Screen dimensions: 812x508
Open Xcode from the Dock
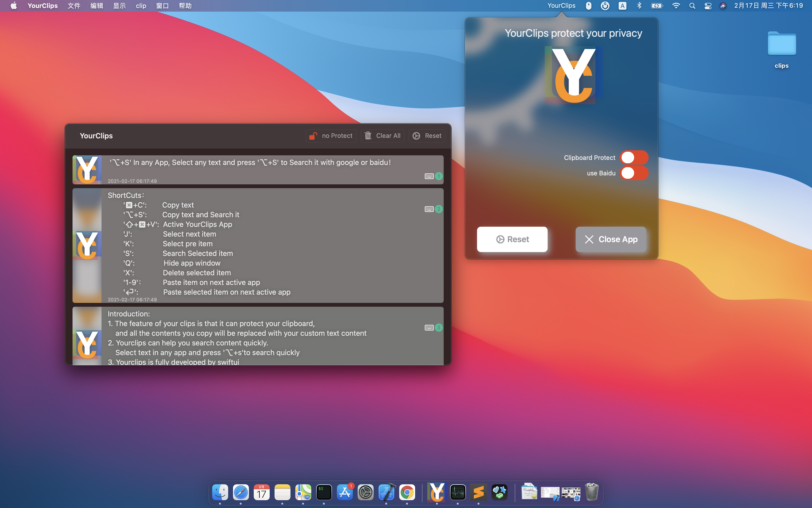(x=386, y=492)
